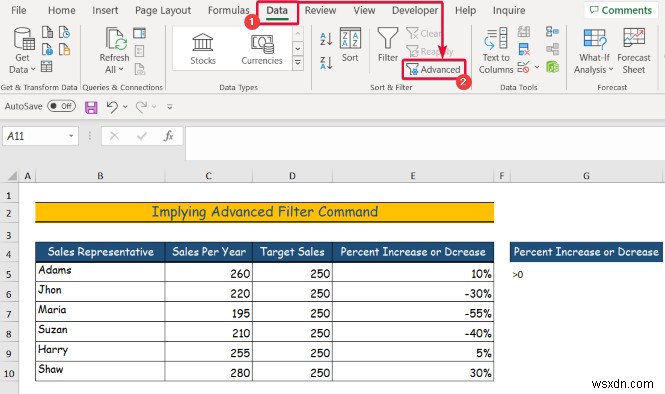
Task: Open the Get Data menu
Action: point(22,50)
